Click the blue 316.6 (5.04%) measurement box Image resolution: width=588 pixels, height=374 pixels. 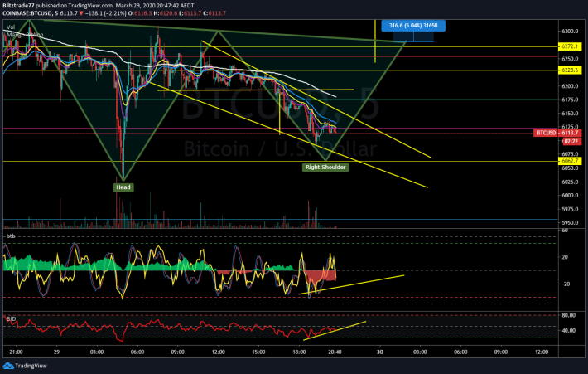tap(413, 26)
